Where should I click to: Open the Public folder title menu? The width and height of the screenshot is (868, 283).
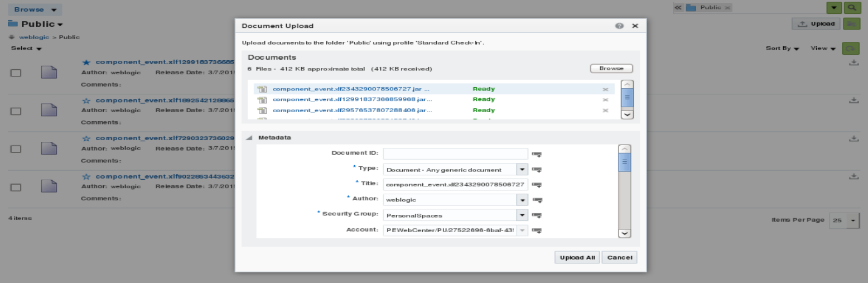42,25
